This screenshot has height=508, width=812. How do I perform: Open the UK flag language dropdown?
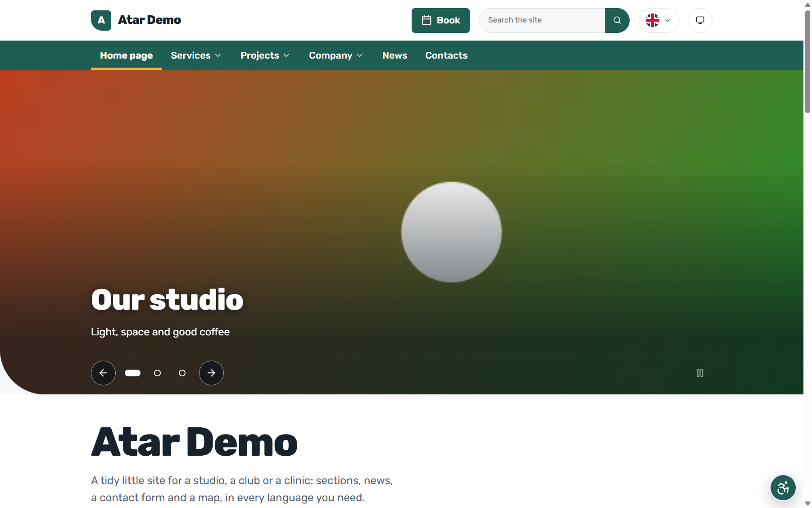click(x=658, y=20)
